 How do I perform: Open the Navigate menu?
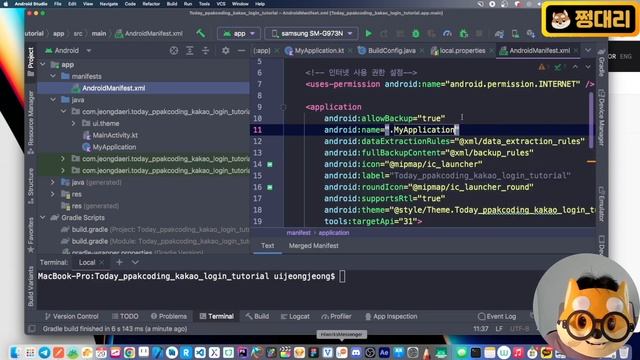(109, 4)
